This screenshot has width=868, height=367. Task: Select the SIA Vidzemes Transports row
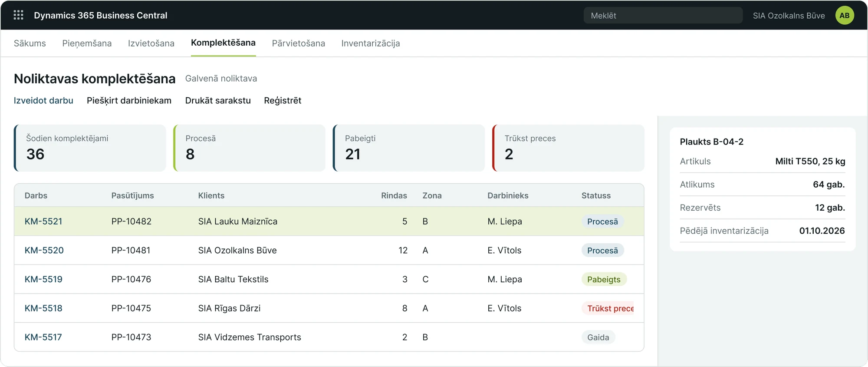(329, 337)
